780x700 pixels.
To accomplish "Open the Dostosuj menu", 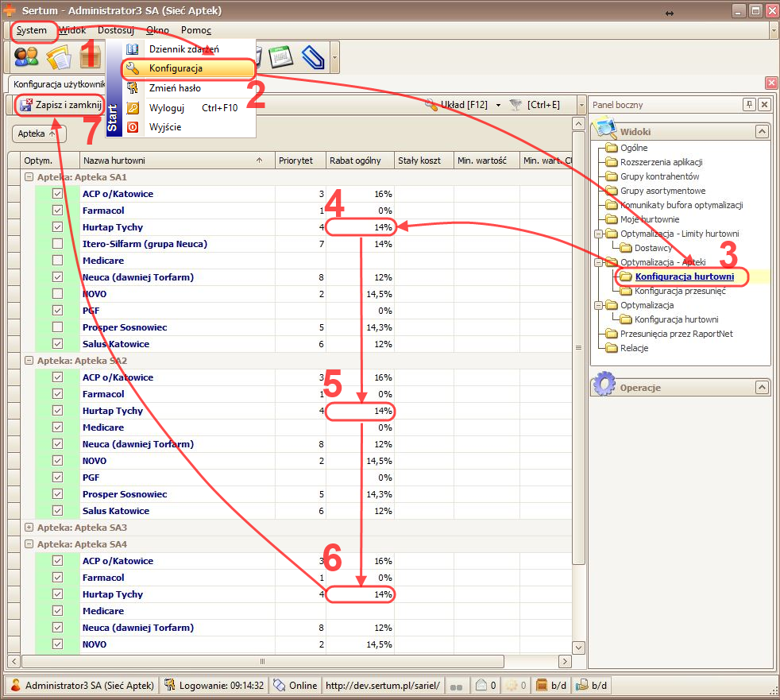I will (x=117, y=30).
